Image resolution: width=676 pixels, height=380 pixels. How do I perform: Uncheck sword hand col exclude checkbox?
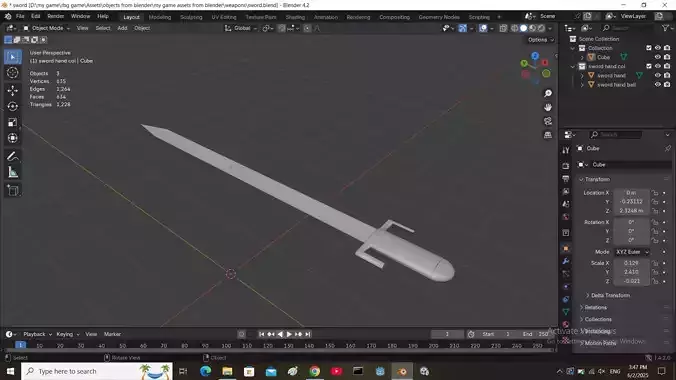tap(649, 66)
